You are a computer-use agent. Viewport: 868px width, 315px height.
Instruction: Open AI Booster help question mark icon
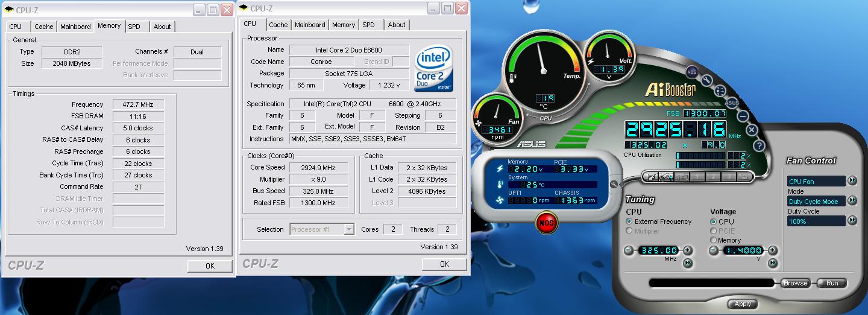pyautogui.click(x=759, y=145)
